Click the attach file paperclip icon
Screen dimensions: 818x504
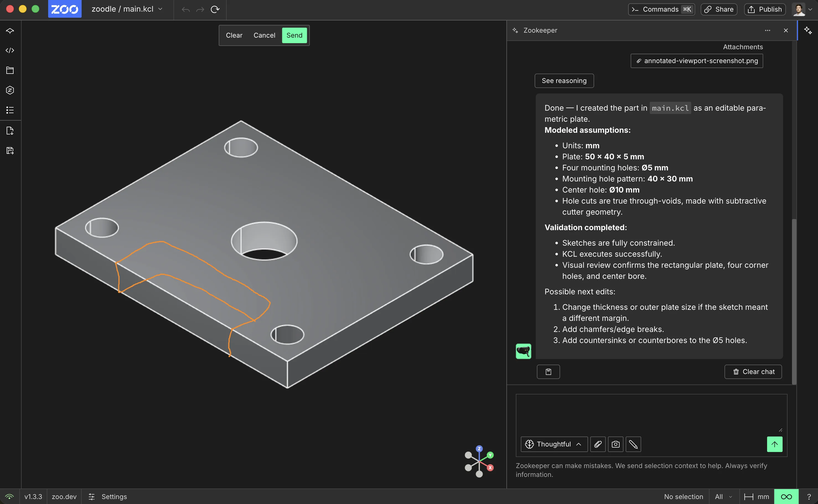coord(598,444)
